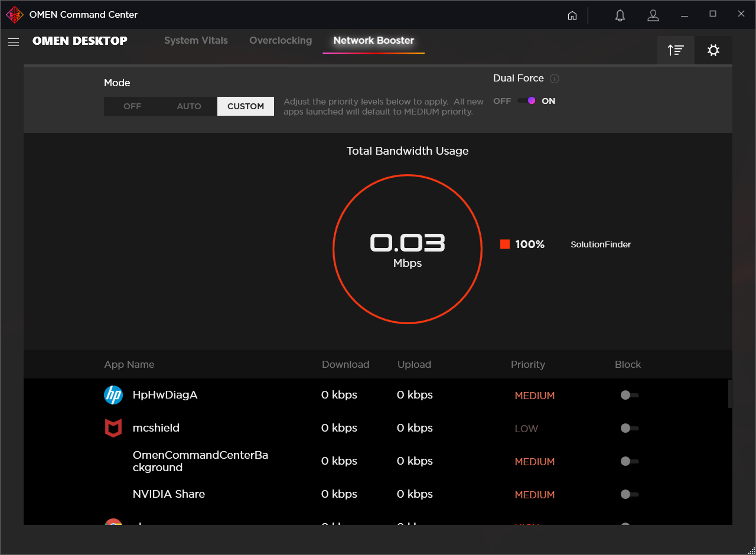Viewport: 756px width, 555px height.
Task: Click the OMEN DESKTOP title
Action: coord(80,41)
